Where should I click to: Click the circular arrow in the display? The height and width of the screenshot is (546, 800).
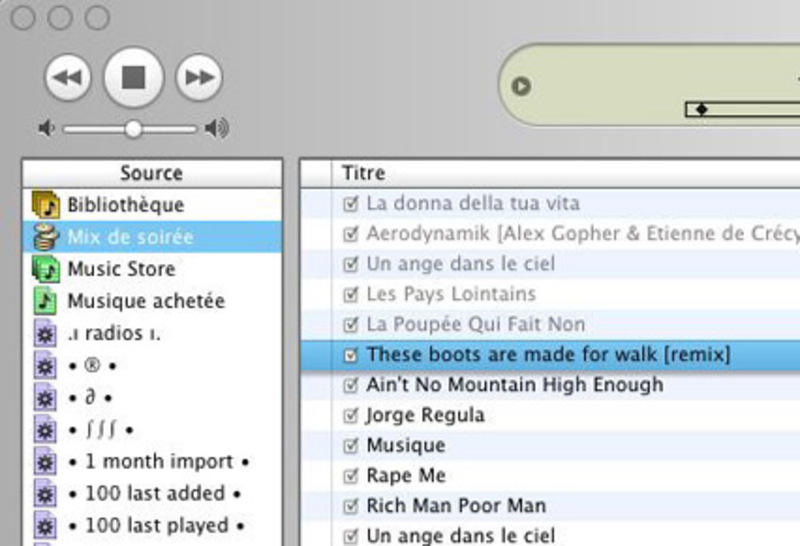point(521,86)
